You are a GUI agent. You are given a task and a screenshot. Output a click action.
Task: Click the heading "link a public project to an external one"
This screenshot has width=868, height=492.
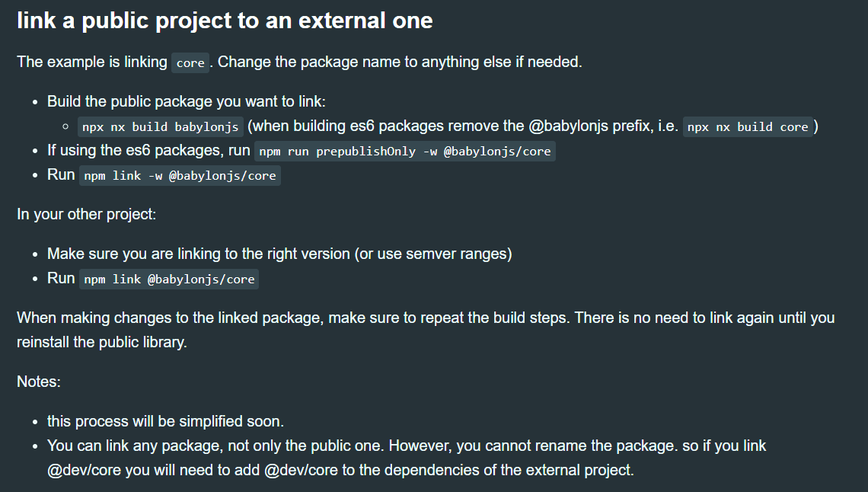point(225,21)
